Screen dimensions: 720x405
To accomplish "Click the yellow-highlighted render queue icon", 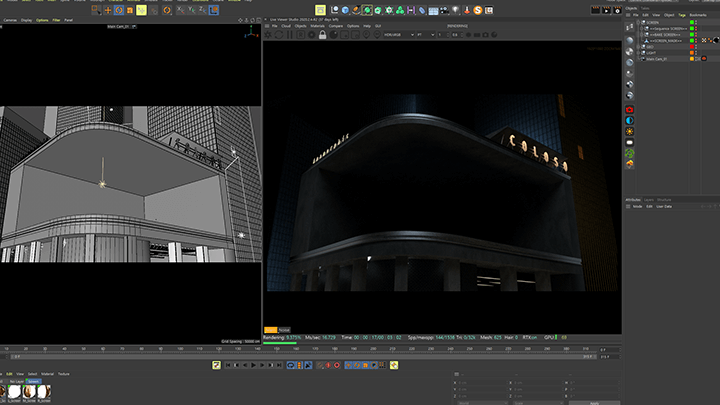I will (x=321, y=10).
